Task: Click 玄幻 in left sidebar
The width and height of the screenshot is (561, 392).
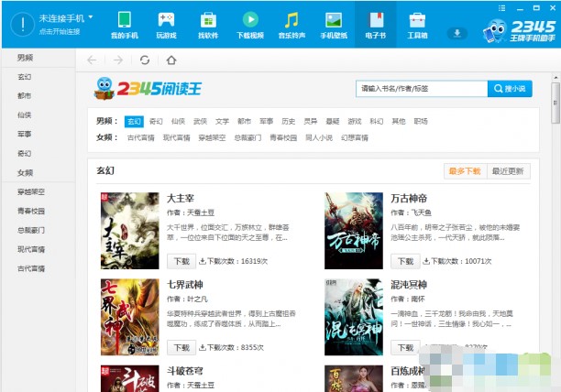Action: [x=25, y=77]
